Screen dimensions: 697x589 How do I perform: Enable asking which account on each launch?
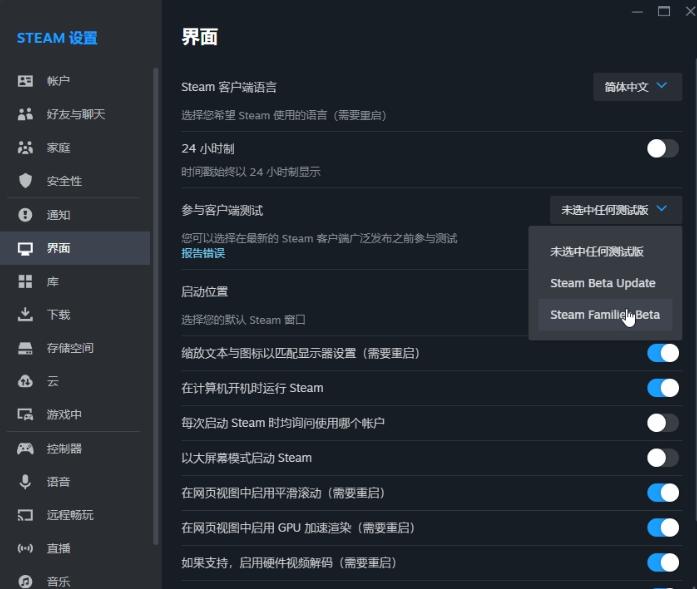pos(662,423)
